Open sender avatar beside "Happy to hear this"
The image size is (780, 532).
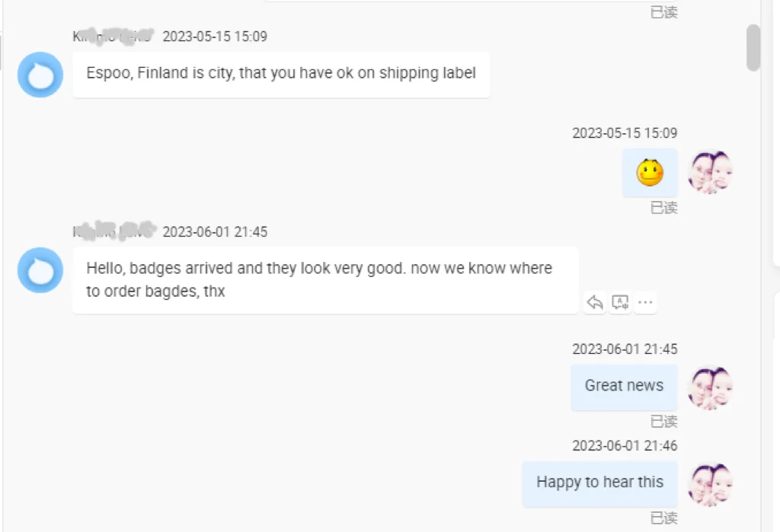(x=710, y=485)
